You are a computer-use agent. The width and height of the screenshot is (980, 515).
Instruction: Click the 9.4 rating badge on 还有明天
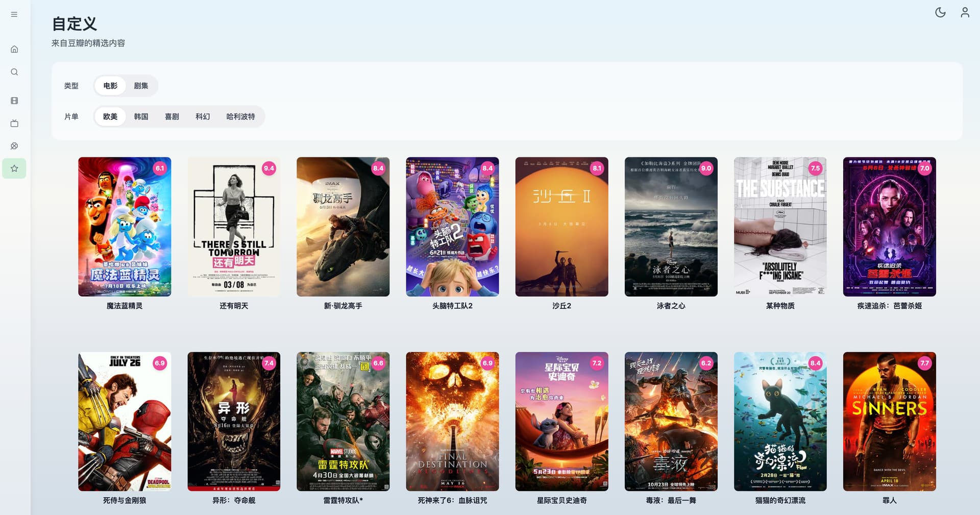click(x=269, y=168)
